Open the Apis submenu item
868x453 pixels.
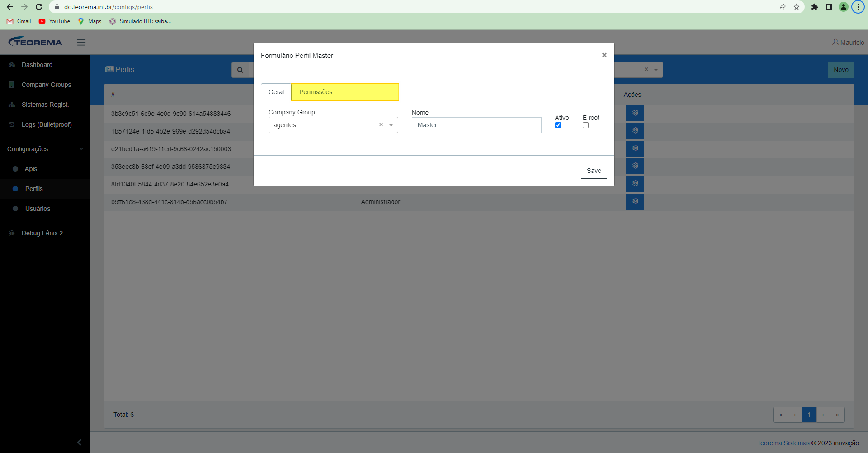tap(31, 169)
